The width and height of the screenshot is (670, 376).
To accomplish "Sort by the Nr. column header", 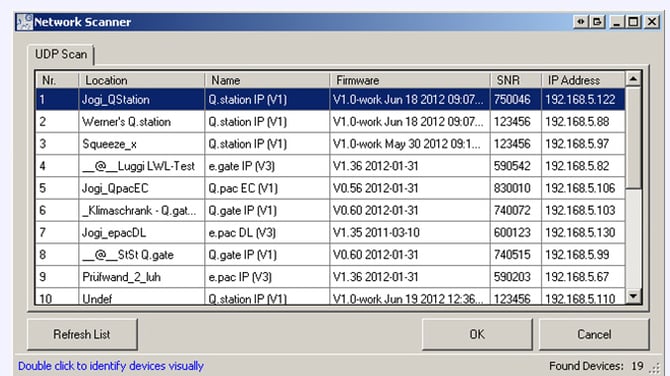I will (57, 80).
